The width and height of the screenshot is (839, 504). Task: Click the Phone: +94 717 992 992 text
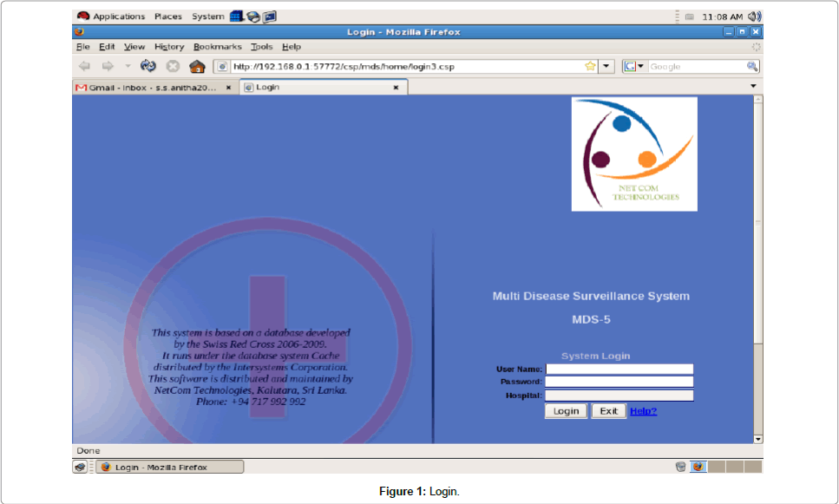tap(251, 402)
